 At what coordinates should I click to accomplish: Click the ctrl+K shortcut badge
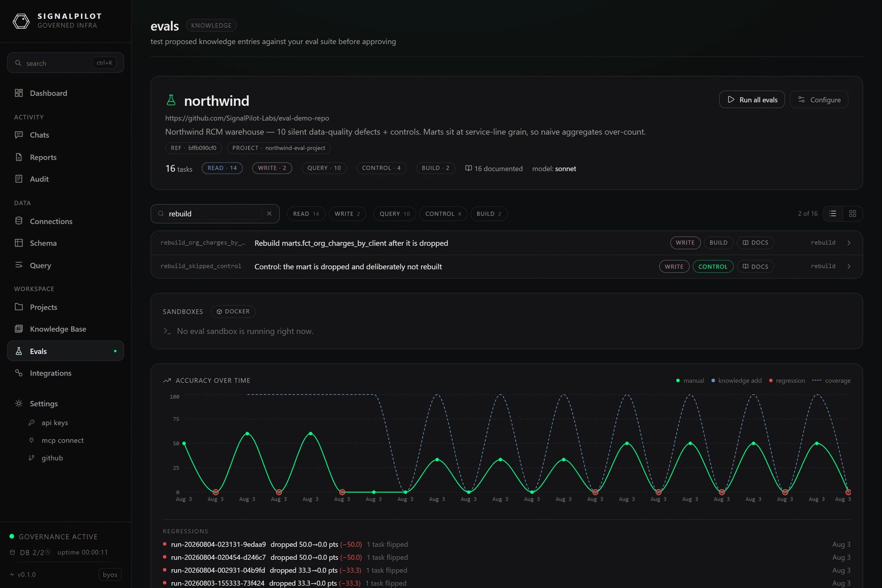pyautogui.click(x=105, y=63)
